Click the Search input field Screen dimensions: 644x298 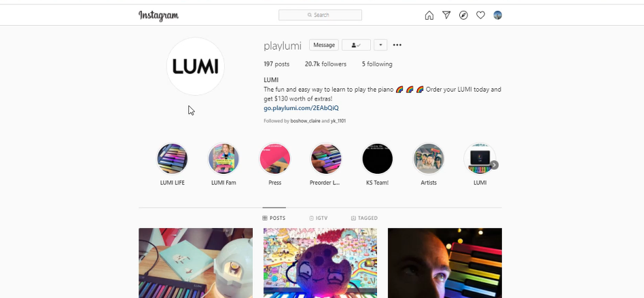click(x=321, y=15)
